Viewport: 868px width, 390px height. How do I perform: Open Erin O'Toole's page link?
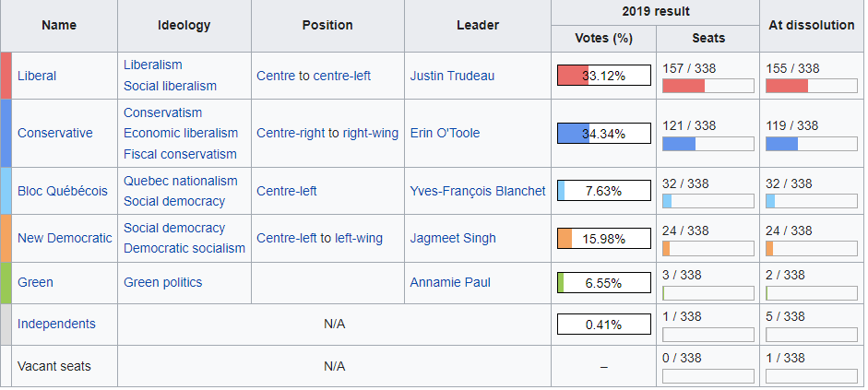[445, 133]
